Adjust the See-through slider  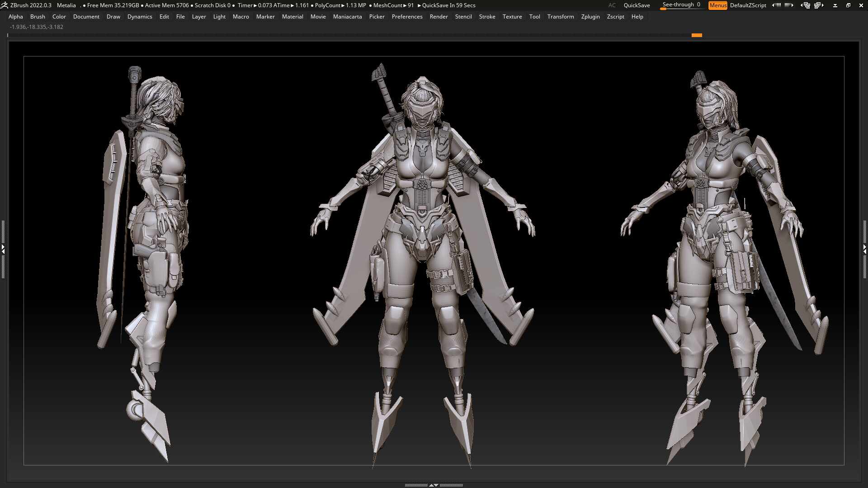(681, 5)
